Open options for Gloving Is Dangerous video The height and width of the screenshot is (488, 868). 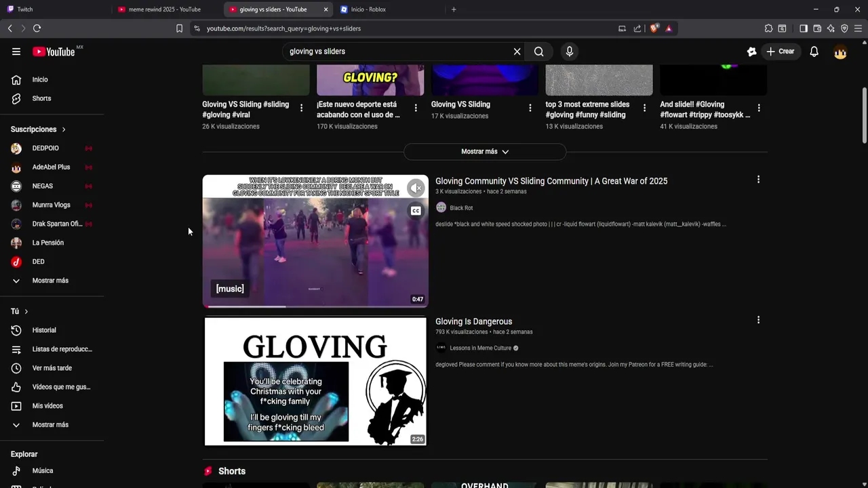(x=758, y=320)
